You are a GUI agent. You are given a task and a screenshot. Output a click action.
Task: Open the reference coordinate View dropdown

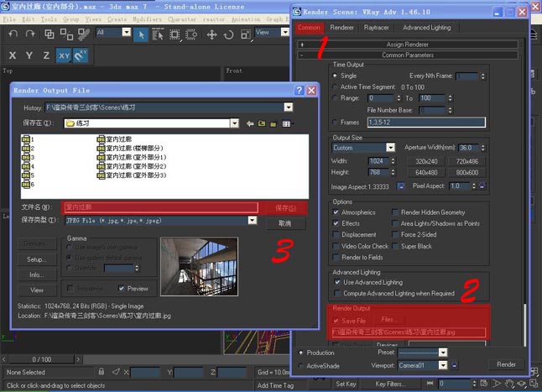click(284, 32)
